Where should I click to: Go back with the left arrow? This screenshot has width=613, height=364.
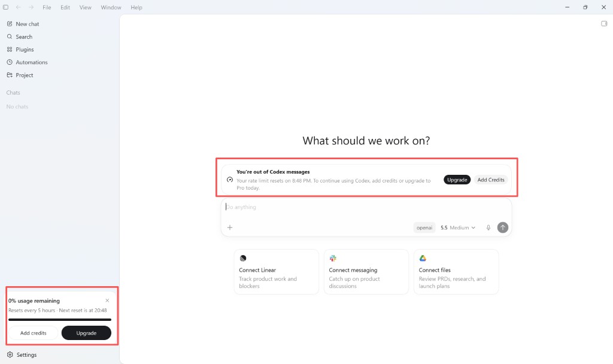click(x=19, y=7)
